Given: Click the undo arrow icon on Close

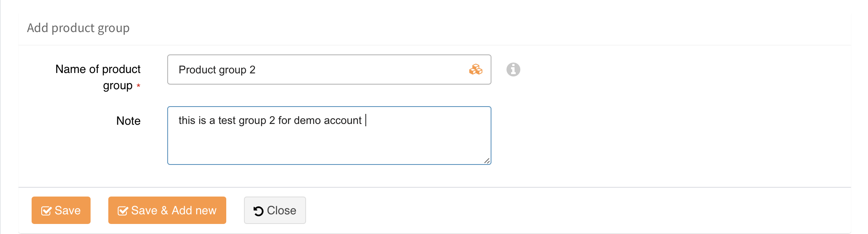Looking at the screenshot, I should (258, 211).
